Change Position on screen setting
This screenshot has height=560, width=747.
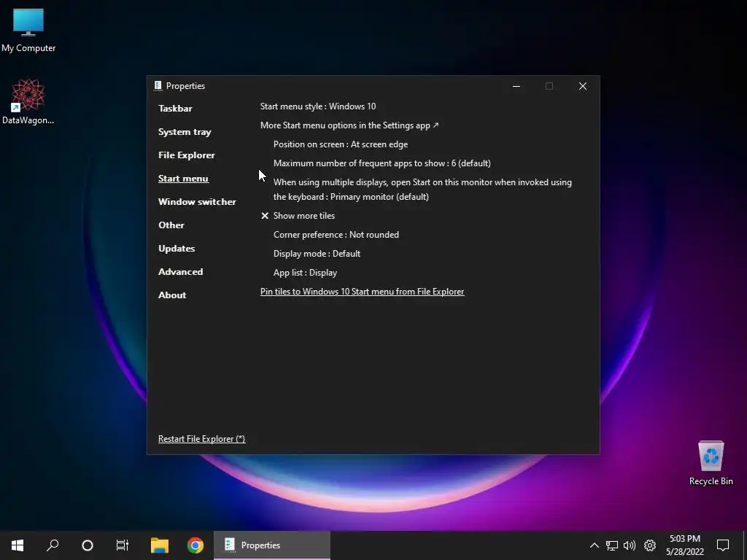(x=341, y=144)
